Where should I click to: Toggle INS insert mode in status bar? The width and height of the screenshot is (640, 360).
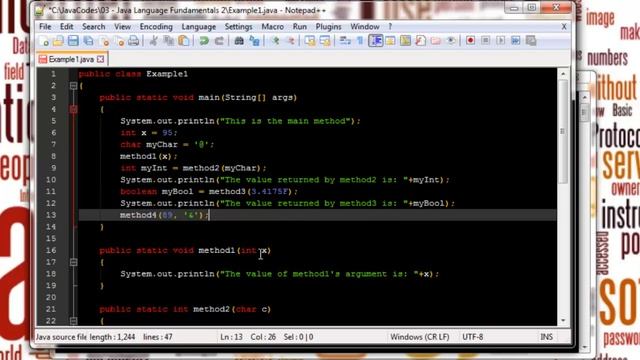(546, 337)
